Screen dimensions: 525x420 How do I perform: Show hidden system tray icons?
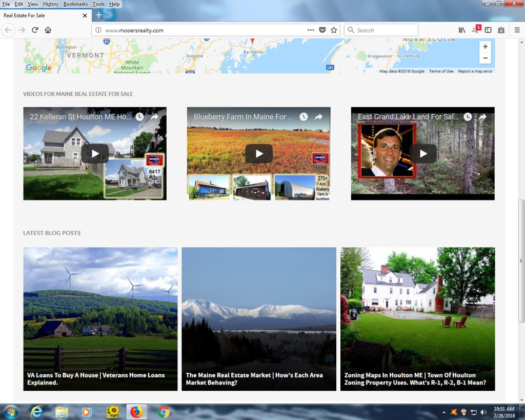(444, 412)
